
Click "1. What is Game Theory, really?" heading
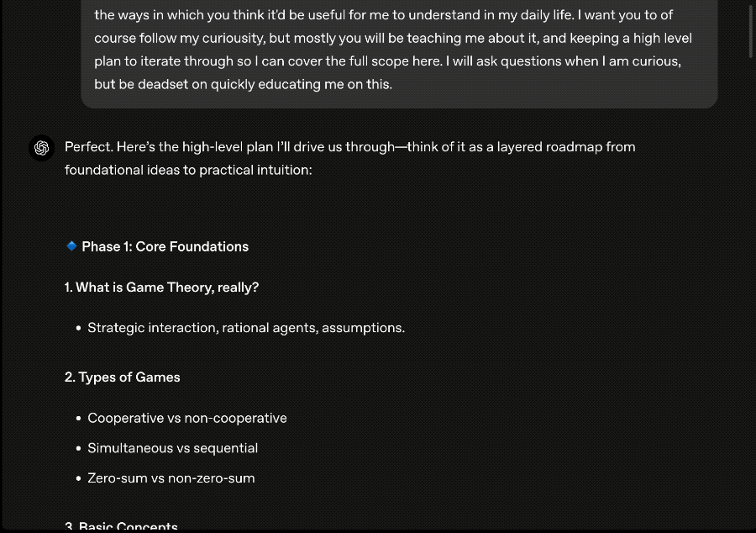coord(161,288)
